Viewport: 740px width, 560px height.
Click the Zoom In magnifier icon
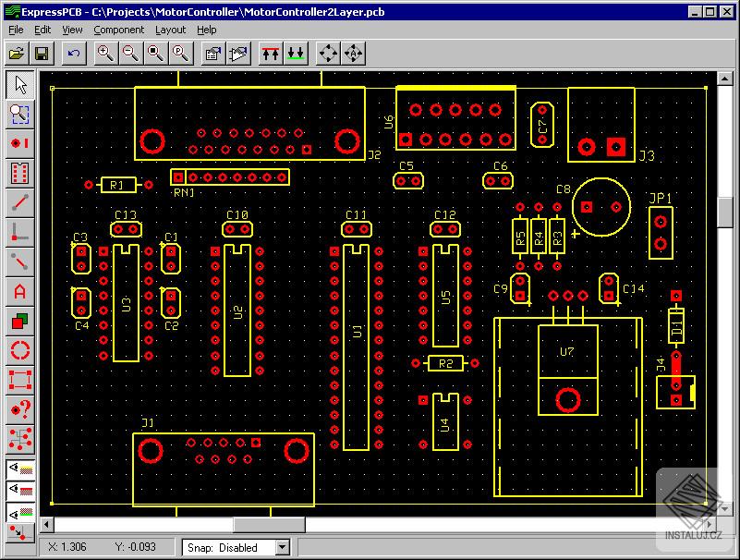pos(105,54)
